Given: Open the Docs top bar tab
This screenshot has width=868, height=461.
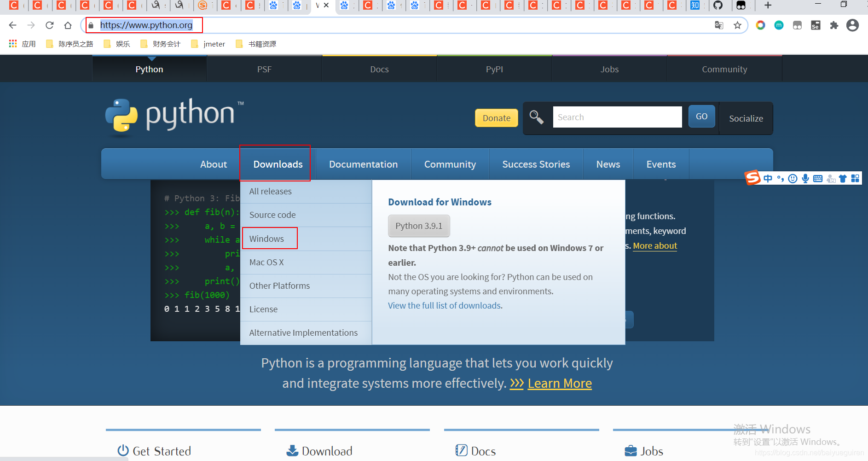Looking at the screenshot, I should pos(380,69).
